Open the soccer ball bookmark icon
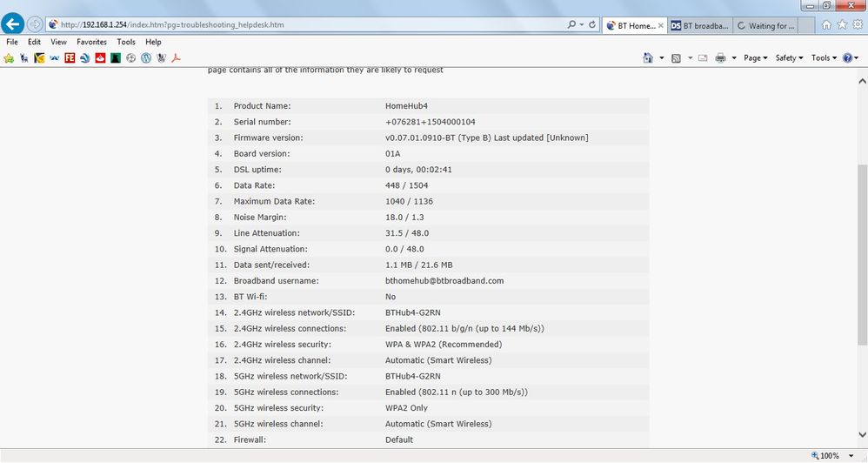 pos(130,57)
